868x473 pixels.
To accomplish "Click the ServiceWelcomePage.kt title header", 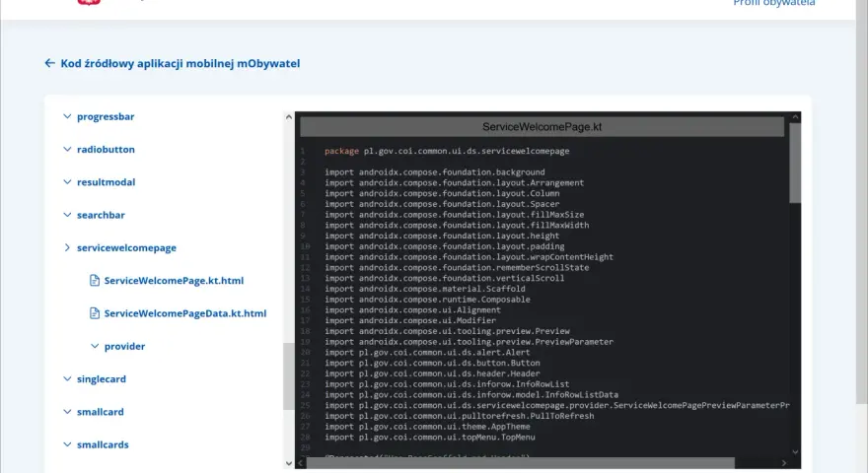I will [x=542, y=127].
